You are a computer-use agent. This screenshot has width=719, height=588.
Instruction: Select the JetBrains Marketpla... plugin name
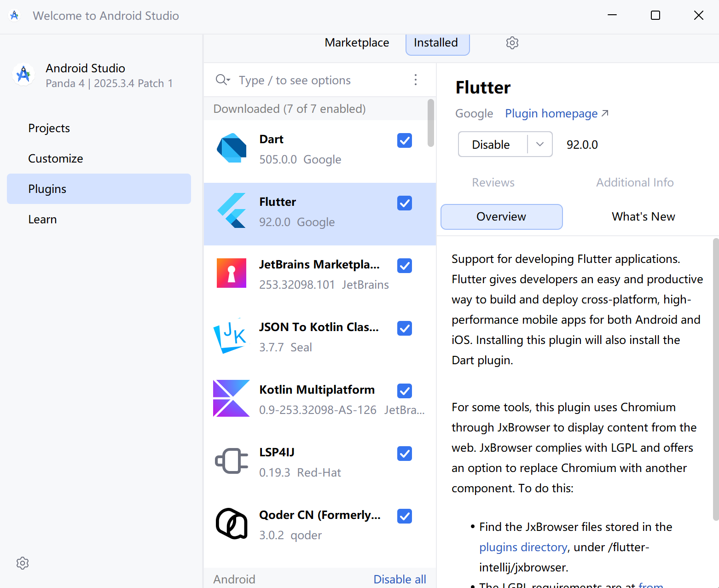[319, 264]
